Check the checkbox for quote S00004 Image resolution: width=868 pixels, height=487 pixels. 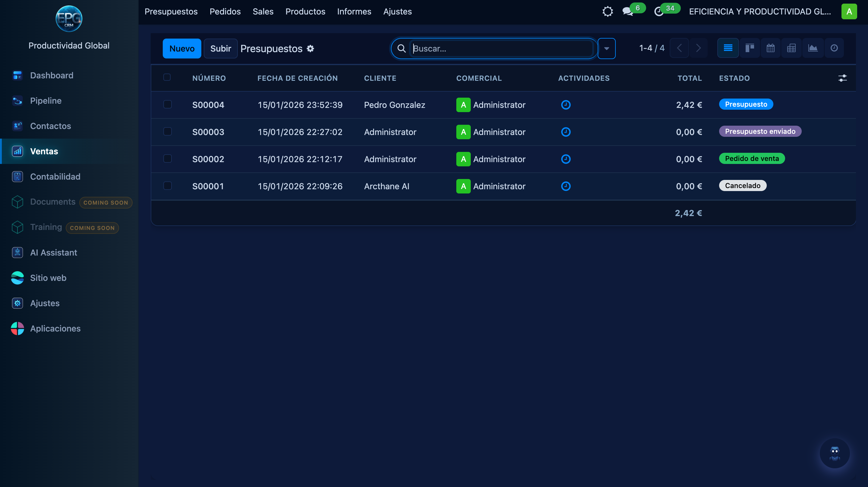pyautogui.click(x=167, y=105)
